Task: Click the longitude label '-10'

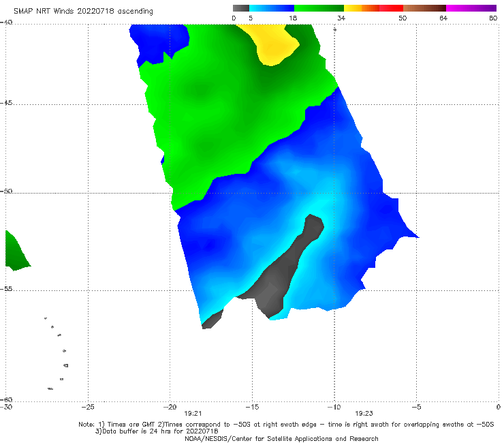Action: point(334,407)
